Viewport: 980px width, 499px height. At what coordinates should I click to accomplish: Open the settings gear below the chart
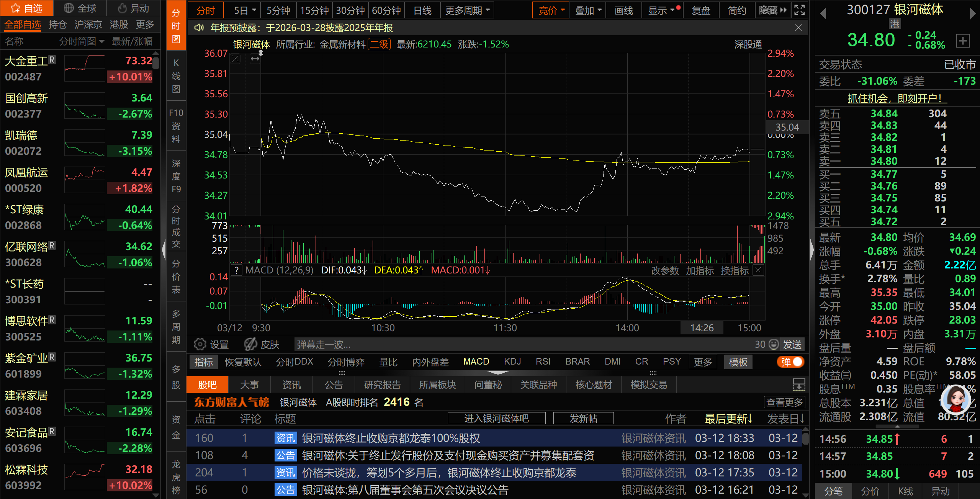tap(200, 344)
